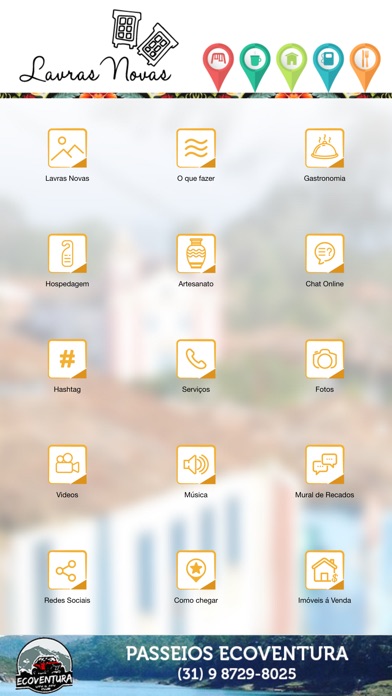Open Mural de Recados chat bubbles icon
This screenshot has height=696, width=392.
(325, 465)
